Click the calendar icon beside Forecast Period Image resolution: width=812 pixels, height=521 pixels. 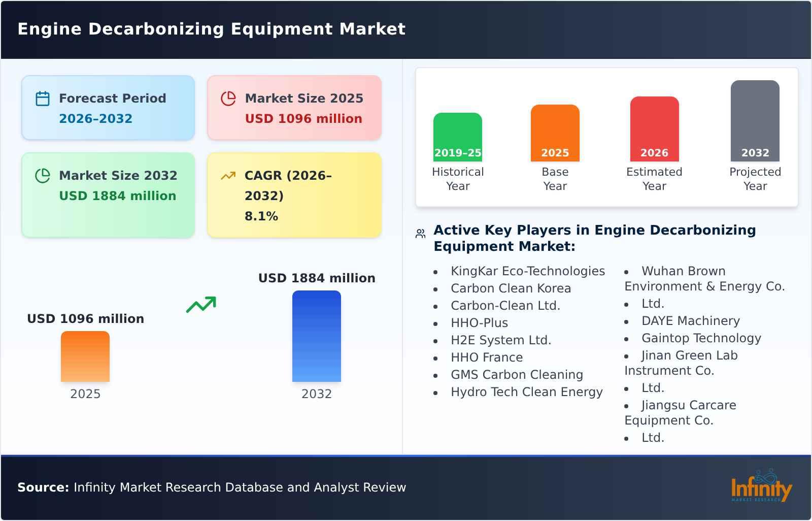pos(42,98)
